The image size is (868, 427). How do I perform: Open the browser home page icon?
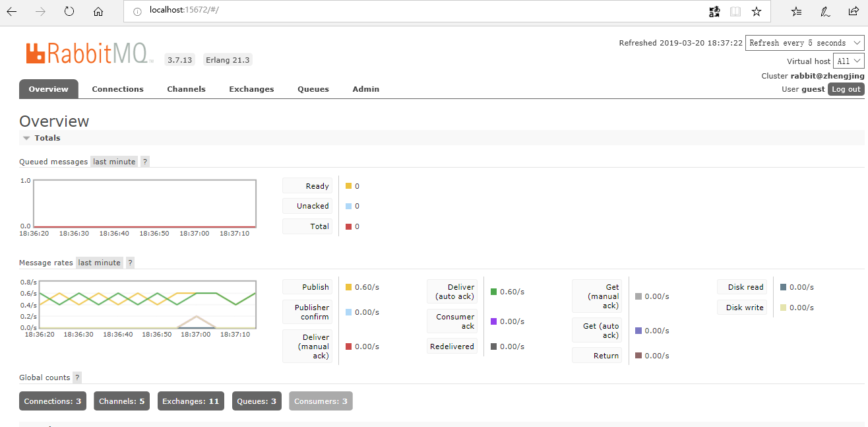pos(98,11)
